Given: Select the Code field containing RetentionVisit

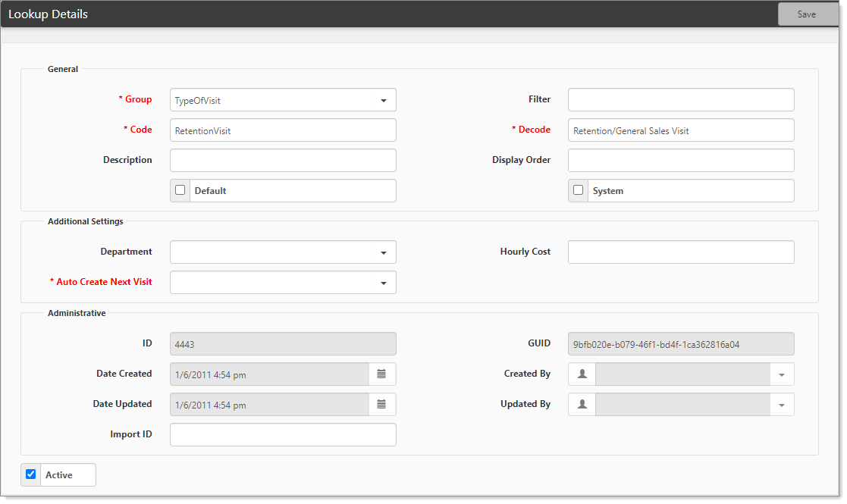Looking at the screenshot, I should tap(282, 130).
